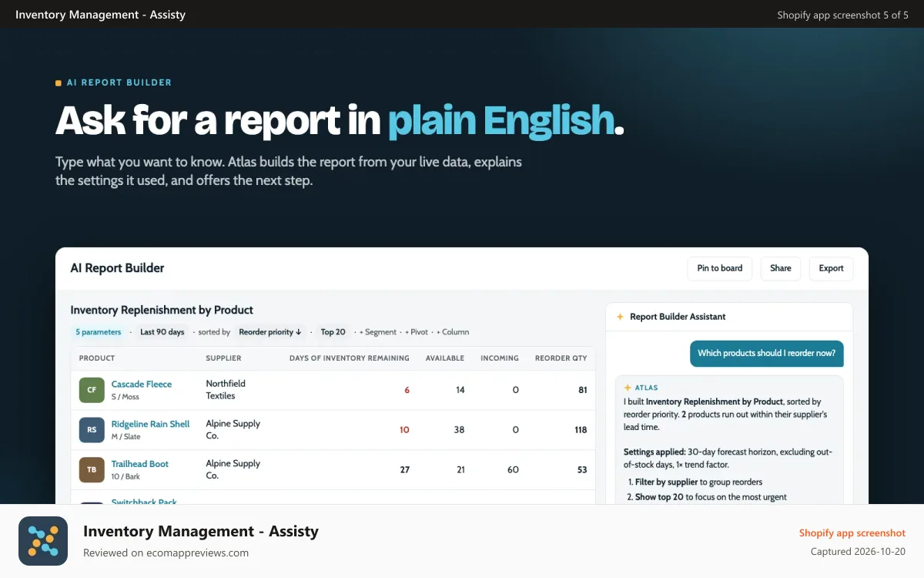Open the Trailhead Boot product link
This screenshot has height=578, width=924.
pos(140,464)
